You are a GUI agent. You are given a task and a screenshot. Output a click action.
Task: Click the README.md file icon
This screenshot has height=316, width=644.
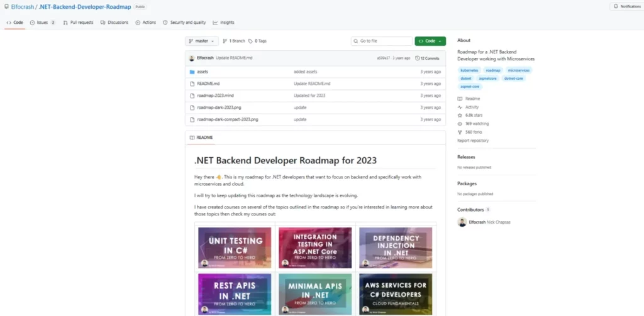(x=192, y=84)
